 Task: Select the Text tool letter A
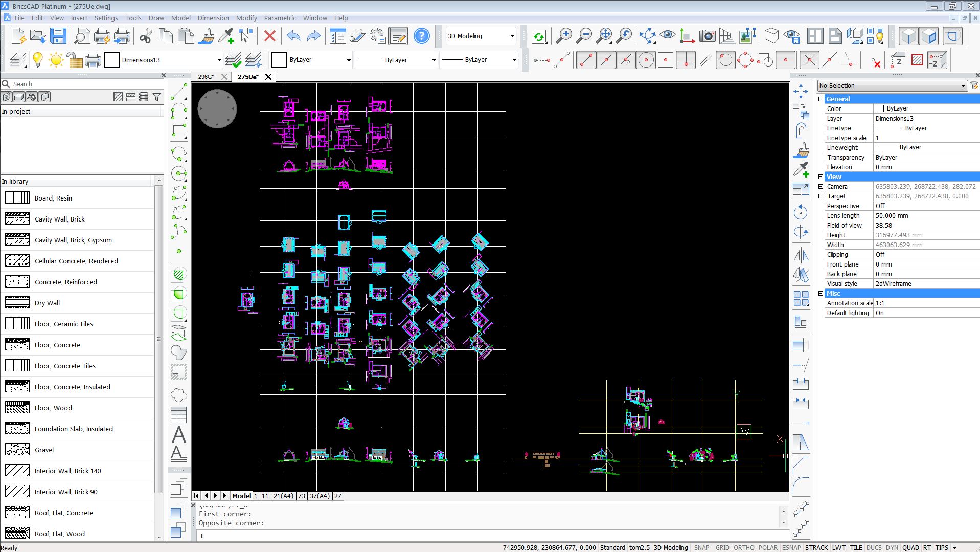(x=178, y=435)
